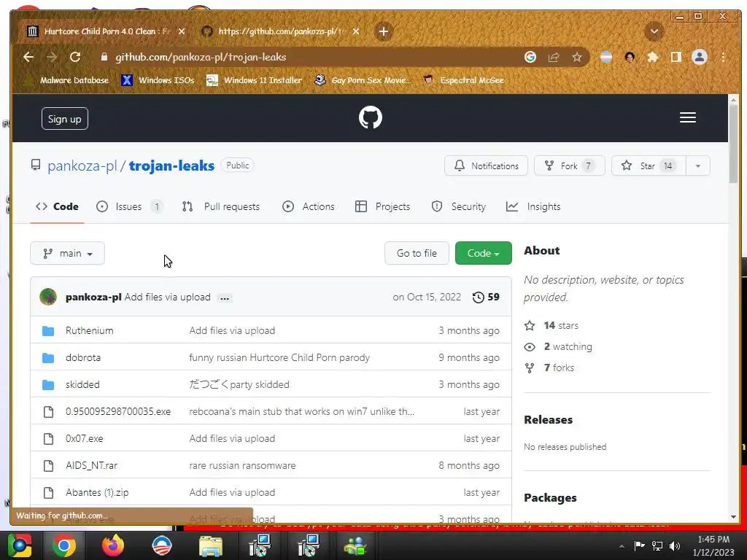
Task: Open the trojan-leaks repository link
Action: click(x=171, y=166)
